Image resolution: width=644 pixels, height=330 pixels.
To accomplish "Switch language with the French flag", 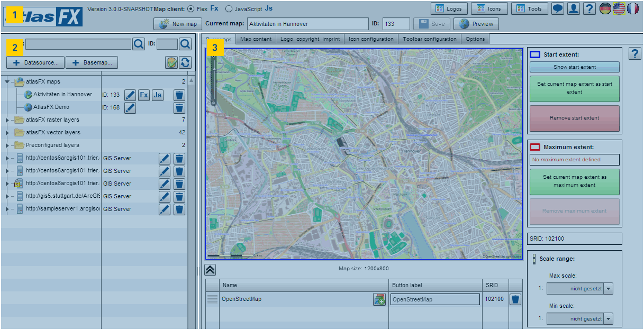I will click(633, 8).
